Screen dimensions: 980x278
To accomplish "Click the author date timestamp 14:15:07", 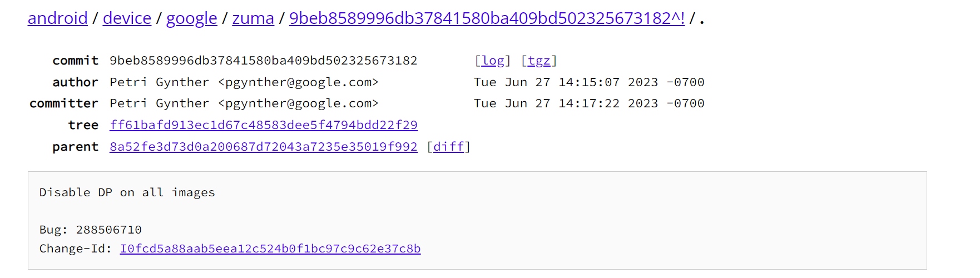I will pyautogui.click(x=589, y=82).
